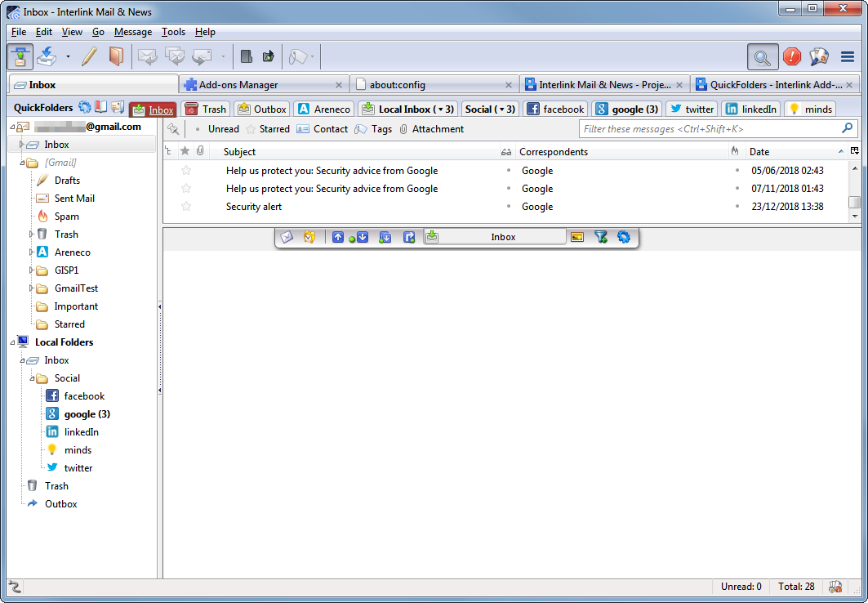Image resolution: width=868 pixels, height=603 pixels.
Task: Click the alarm clock icon in current-folder bar
Action: click(x=309, y=237)
